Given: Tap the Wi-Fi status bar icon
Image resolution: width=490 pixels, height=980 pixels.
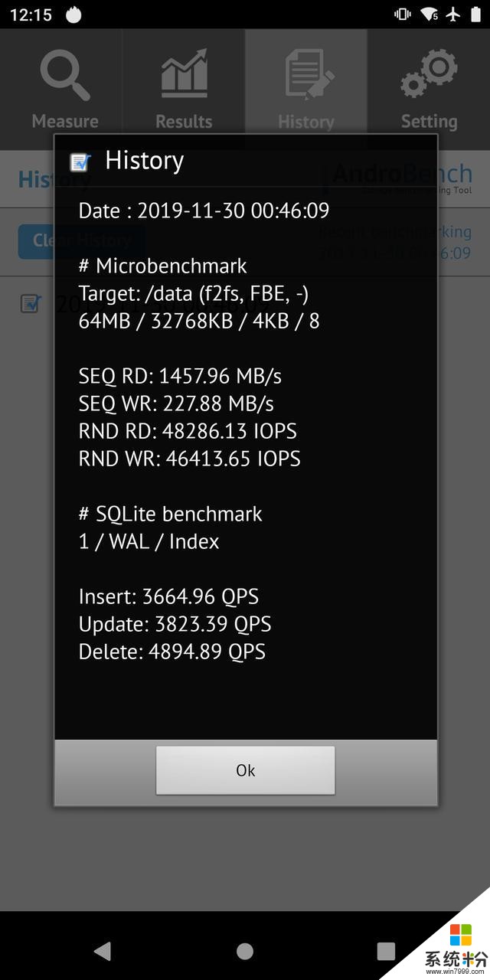Looking at the screenshot, I should tap(429, 15).
